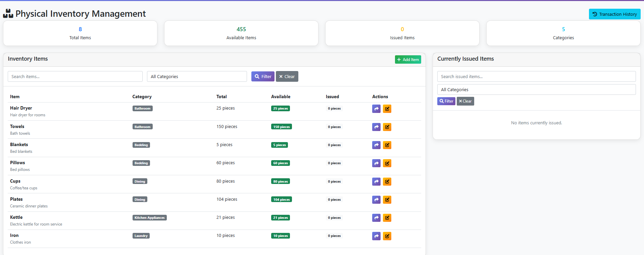This screenshot has height=255, width=644.
Task: Click the Search issued items field
Action: (x=536, y=76)
